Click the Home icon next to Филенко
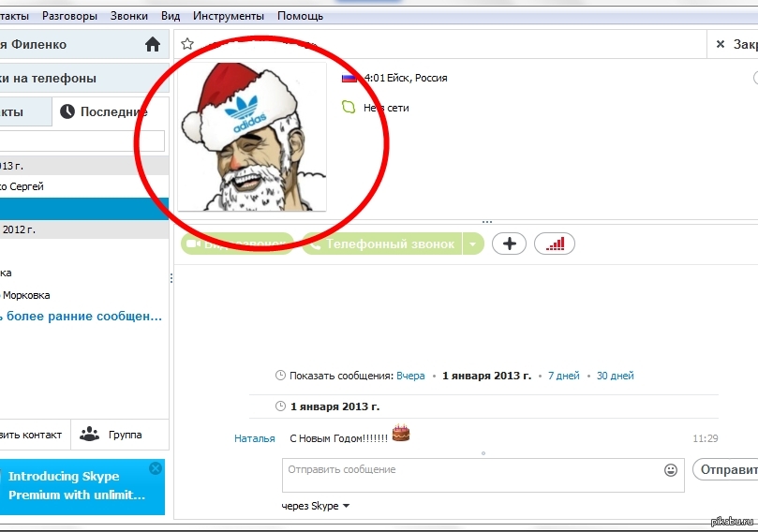 pos(153,44)
